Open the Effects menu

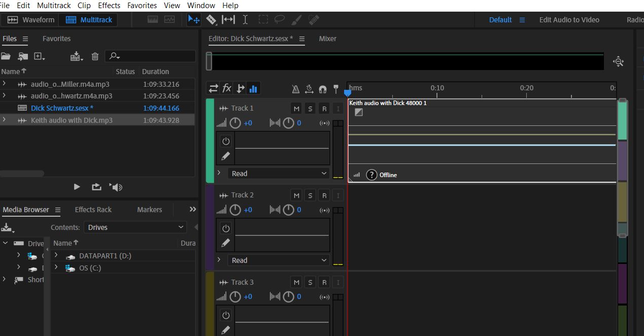109,6
